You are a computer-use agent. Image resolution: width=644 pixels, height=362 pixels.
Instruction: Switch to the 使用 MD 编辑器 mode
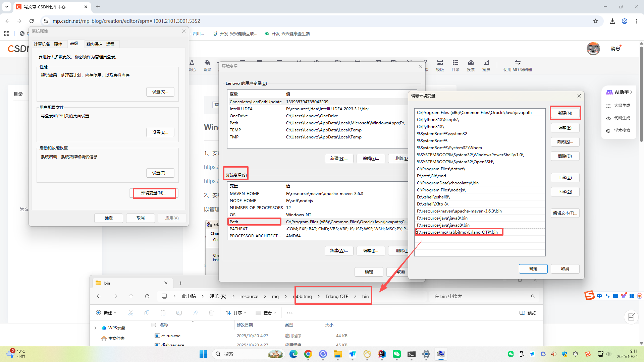(x=518, y=65)
